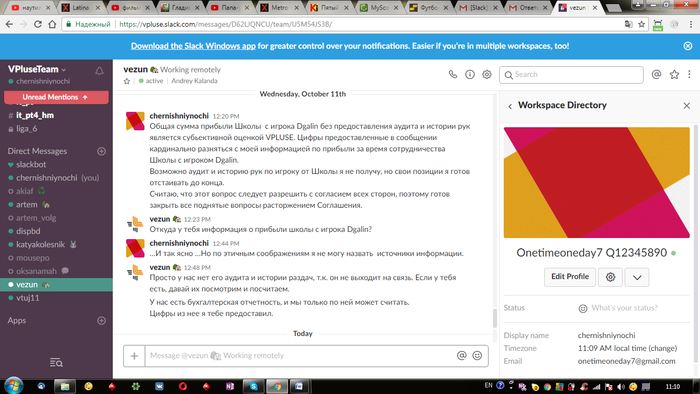Bookmark this page star in address bar
700x394 pixels.
point(642,24)
